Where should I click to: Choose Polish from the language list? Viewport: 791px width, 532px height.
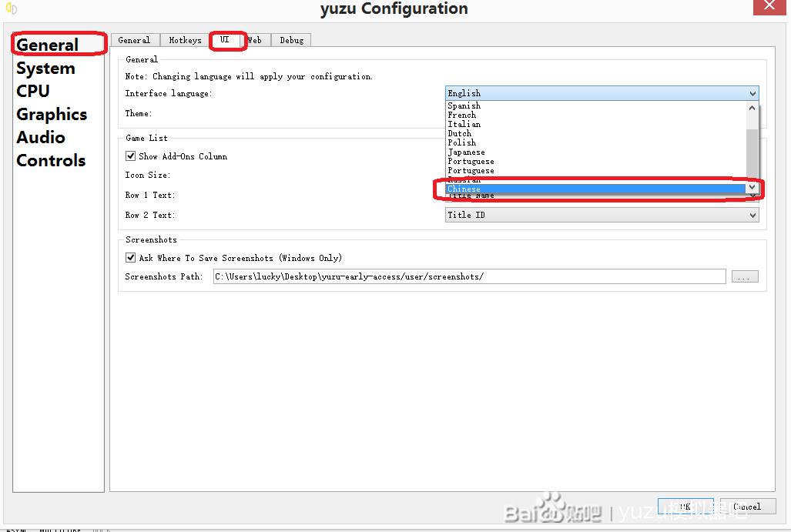pos(595,142)
